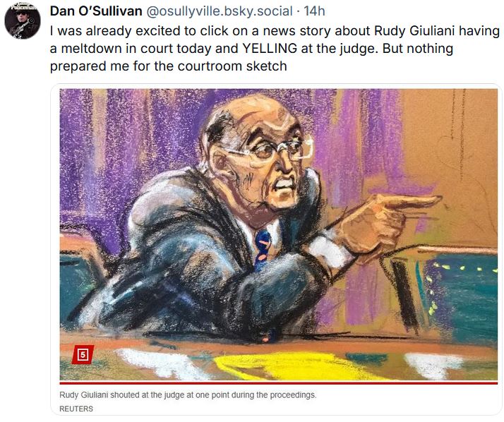Viewport: 504px width, 422px height.
Task: Click the Dan O'Sullivan display name
Action: pos(96,11)
